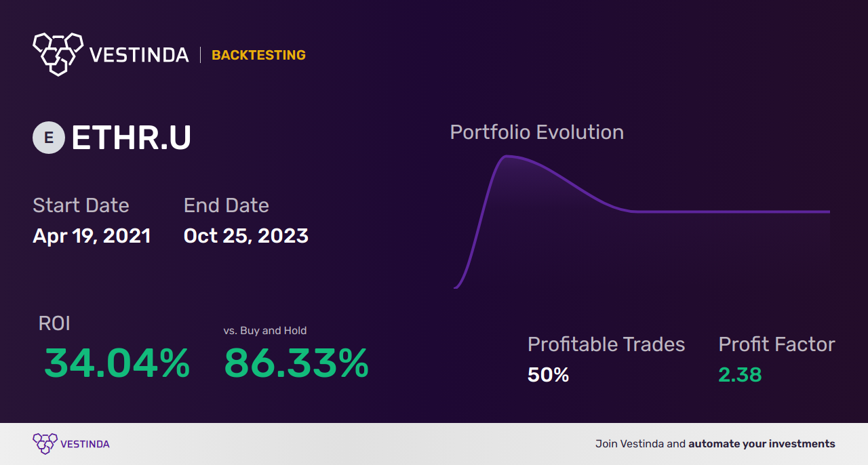The width and height of the screenshot is (868, 465).
Task: Click the Oct 25, 2023 end date value
Action: coord(246,236)
